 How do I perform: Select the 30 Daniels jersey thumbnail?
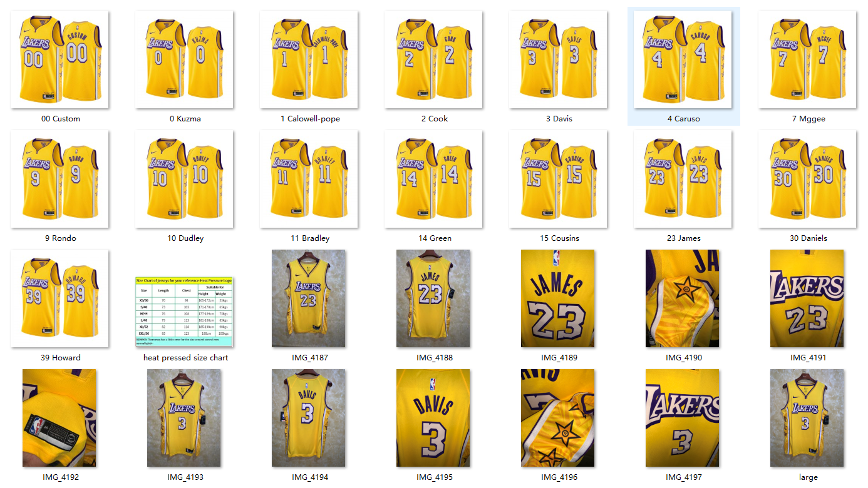807,179
